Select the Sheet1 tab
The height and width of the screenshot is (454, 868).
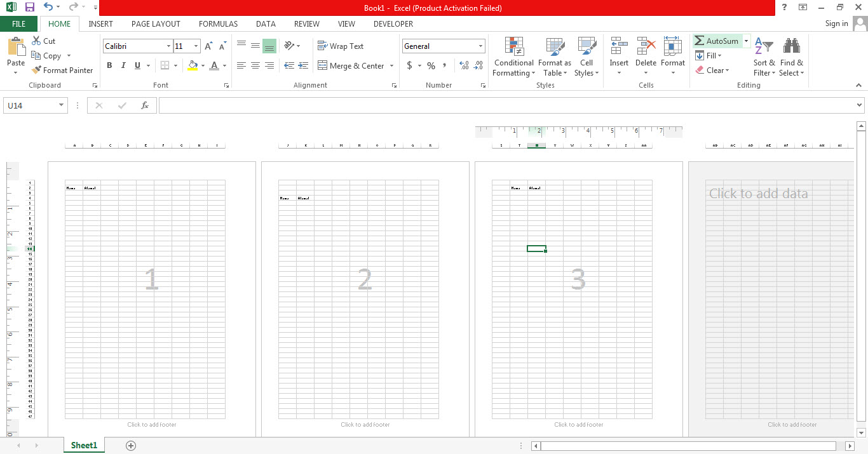click(x=84, y=446)
